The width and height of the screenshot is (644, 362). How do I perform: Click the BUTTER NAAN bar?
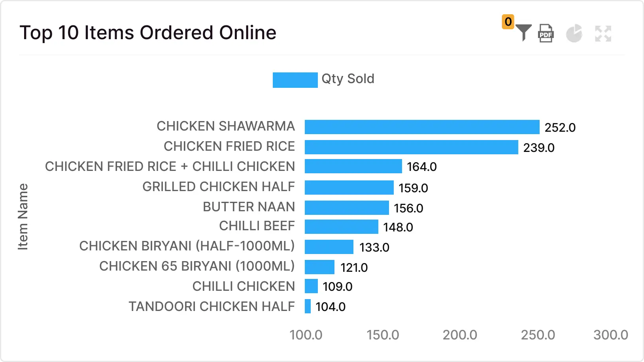coord(347,208)
